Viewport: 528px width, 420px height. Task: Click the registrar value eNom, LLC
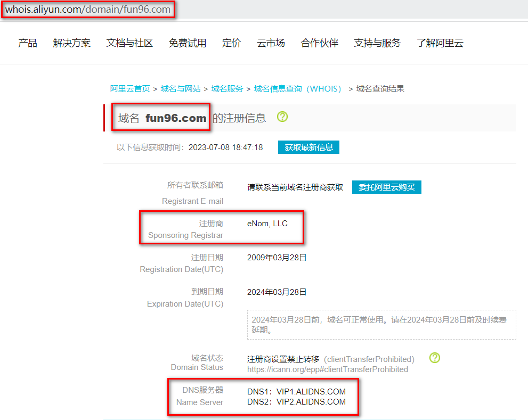click(x=267, y=224)
